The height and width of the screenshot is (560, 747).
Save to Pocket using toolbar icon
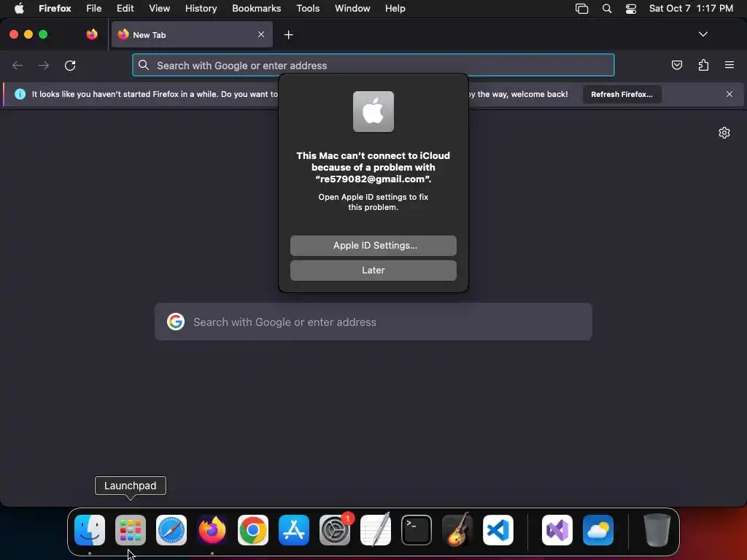coord(676,65)
